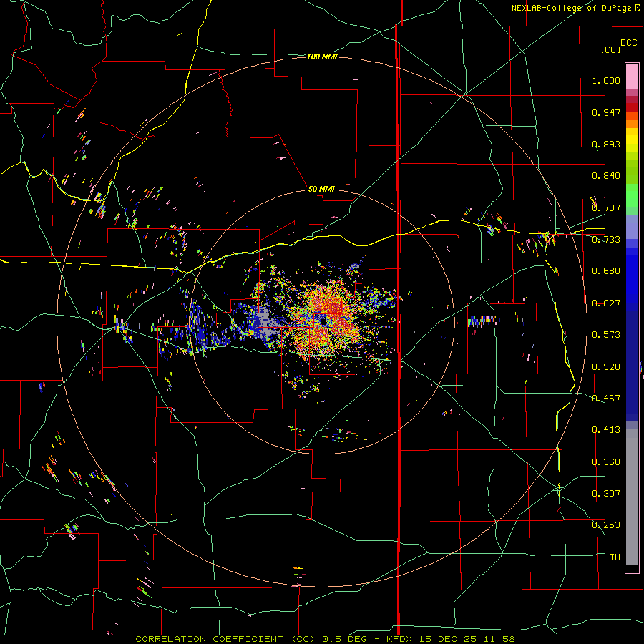Click the 0.307 scale value
The height and width of the screenshot is (644, 644).
pos(606,494)
